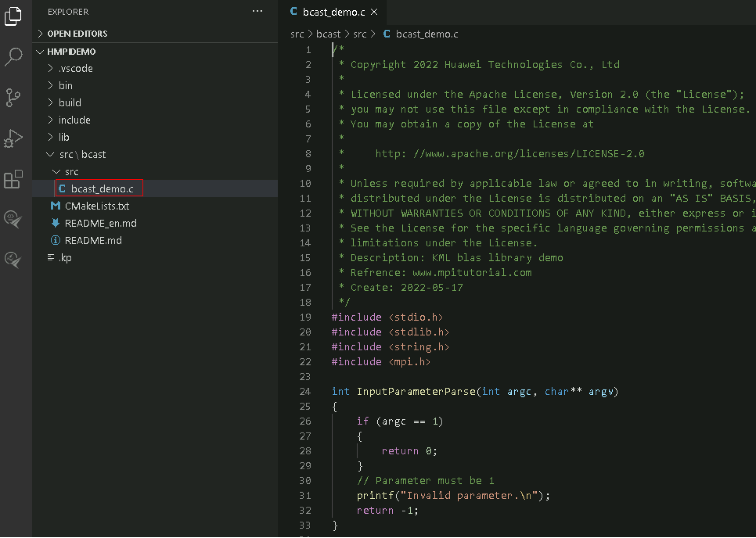Close the bcast_demo.c editor tab
This screenshot has width=756, height=538.
coord(374,12)
